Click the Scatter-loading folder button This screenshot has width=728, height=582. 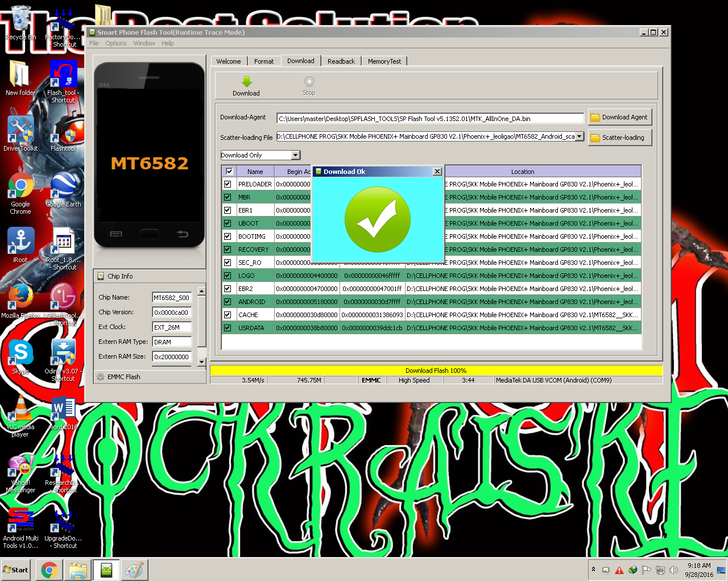click(x=619, y=138)
